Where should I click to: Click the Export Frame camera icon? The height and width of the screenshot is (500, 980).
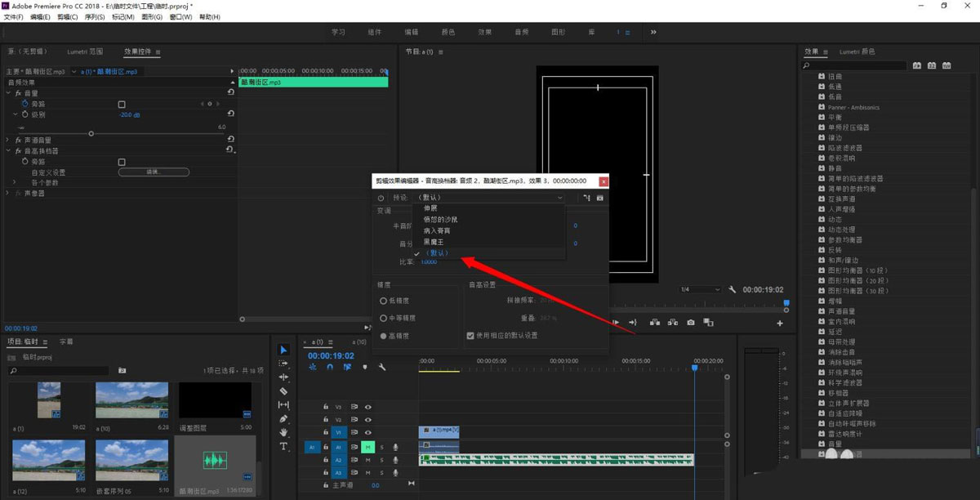690,323
